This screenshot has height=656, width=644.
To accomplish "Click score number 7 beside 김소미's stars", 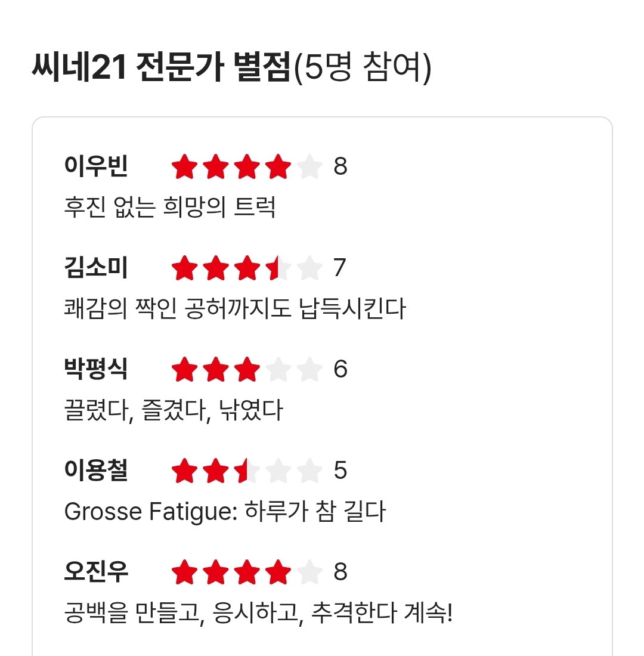I will (340, 267).
